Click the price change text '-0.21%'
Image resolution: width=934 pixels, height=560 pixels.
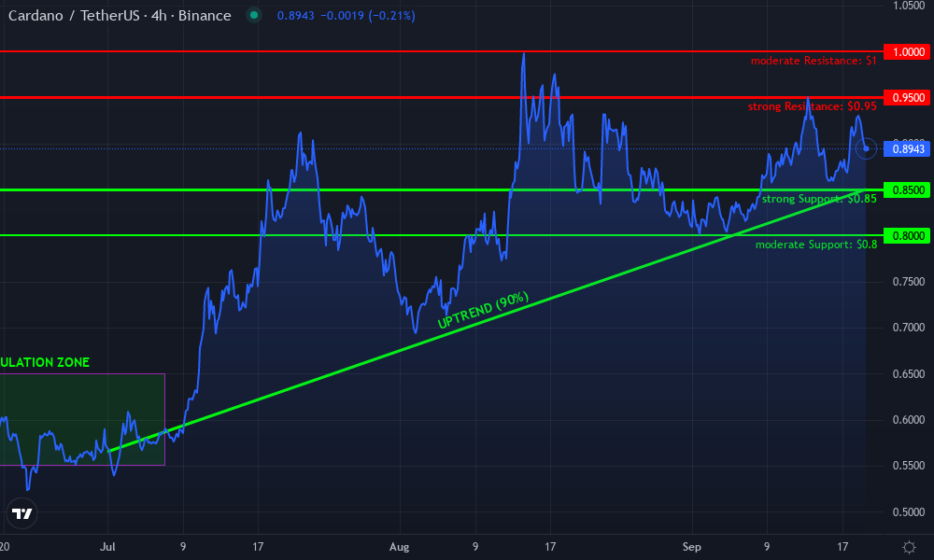[394, 16]
